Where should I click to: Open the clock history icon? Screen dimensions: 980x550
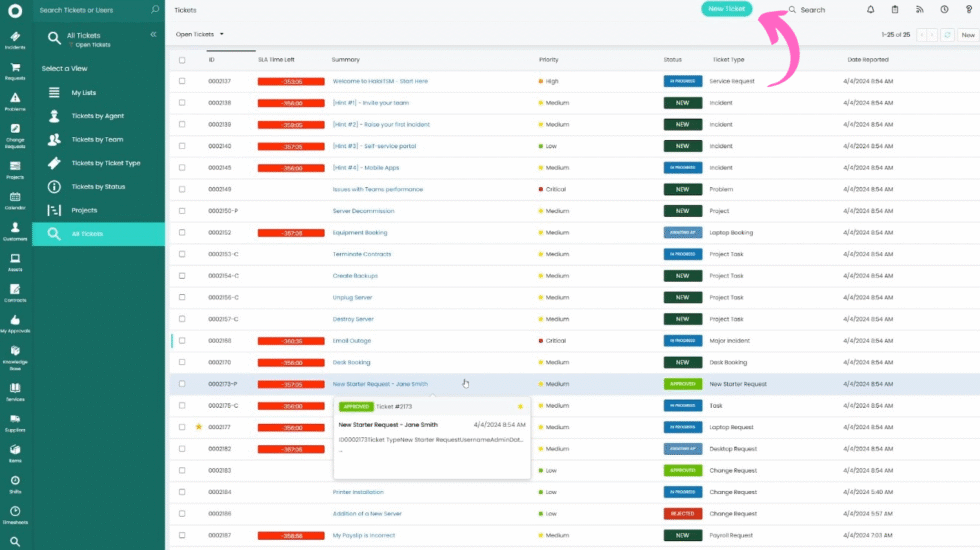(944, 10)
